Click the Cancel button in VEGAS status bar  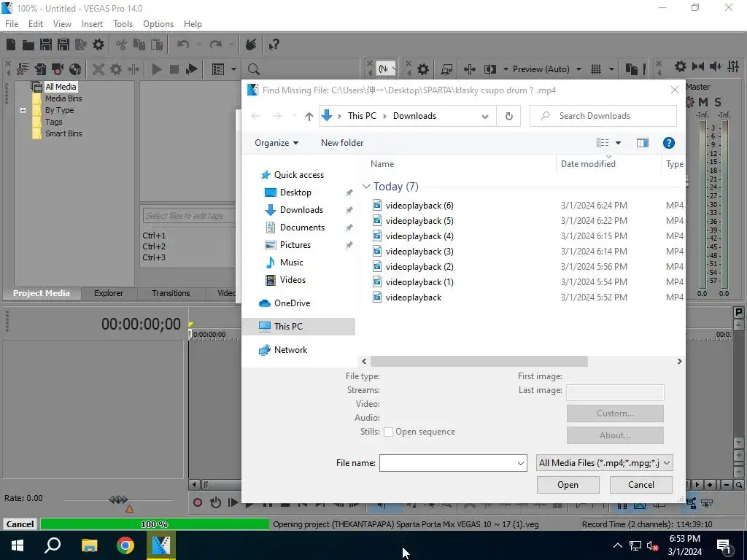click(x=20, y=524)
